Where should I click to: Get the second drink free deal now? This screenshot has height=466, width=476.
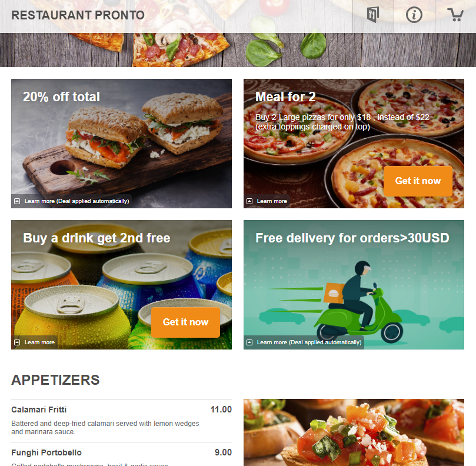pyautogui.click(x=185, y=322)
